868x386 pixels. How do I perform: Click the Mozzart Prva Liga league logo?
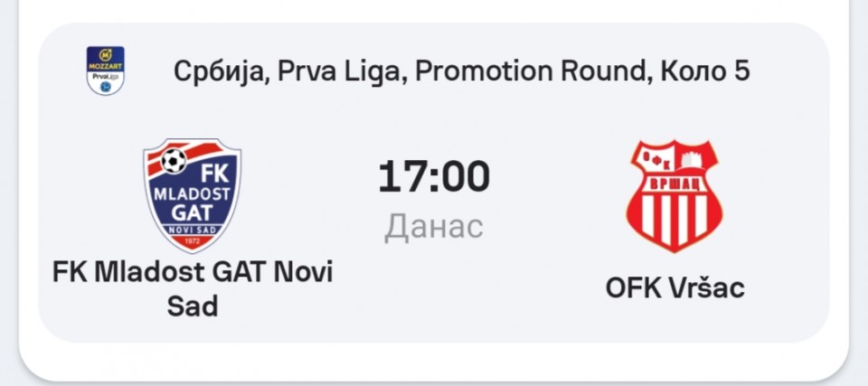pyautogui.click(x=105, y=71)
